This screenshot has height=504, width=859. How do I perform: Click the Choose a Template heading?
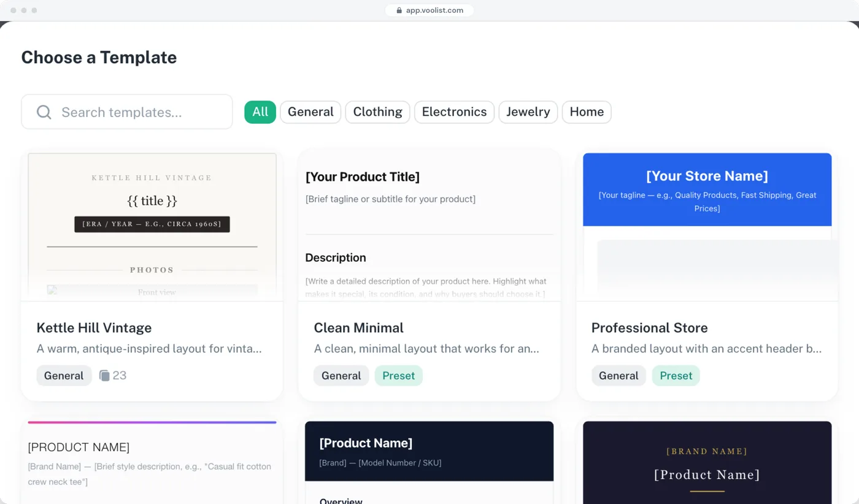(99, 57)
